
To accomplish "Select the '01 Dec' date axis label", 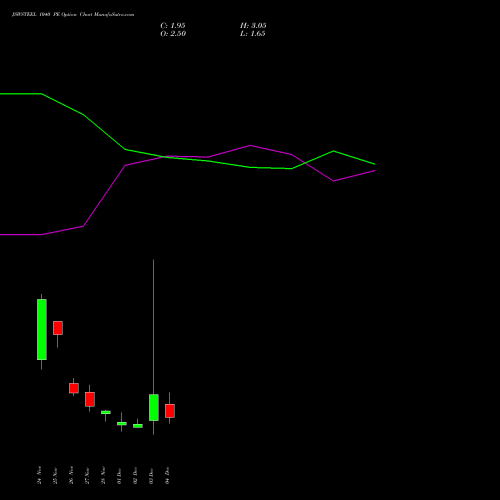I will pyautogui.click(x=119, y=476).
